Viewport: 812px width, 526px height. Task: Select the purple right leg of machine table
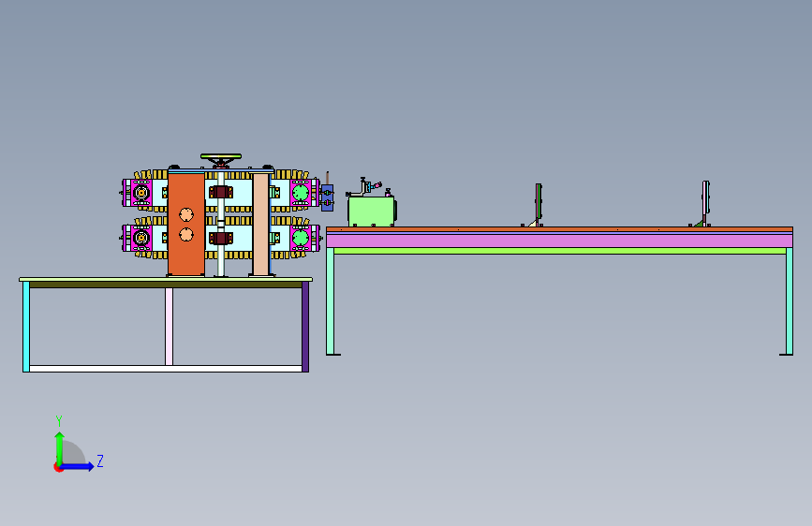click(305, 327)
